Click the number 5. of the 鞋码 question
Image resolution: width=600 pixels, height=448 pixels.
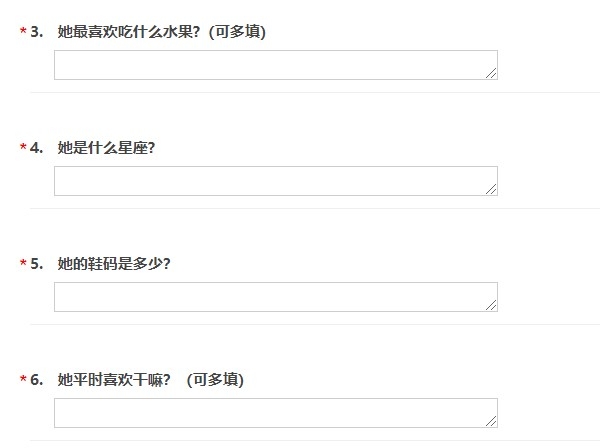(37, 264)
